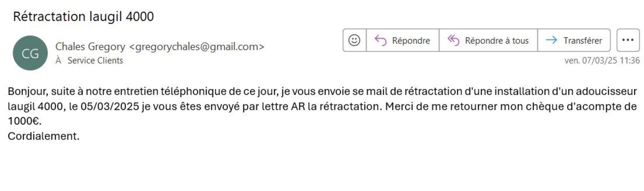
Task: Click the Bonjour greeting in message body
Action: (28, 91)
